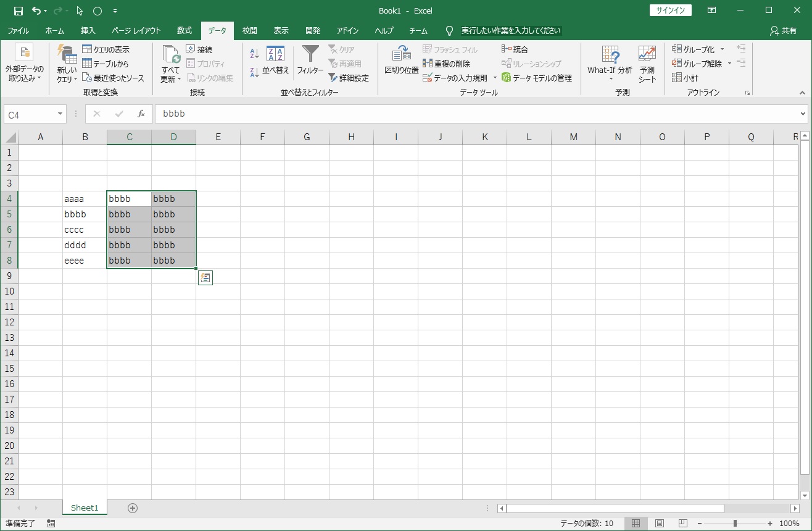Open Outline dialog launcher
812x531 pixels.
tap(747, 93)
